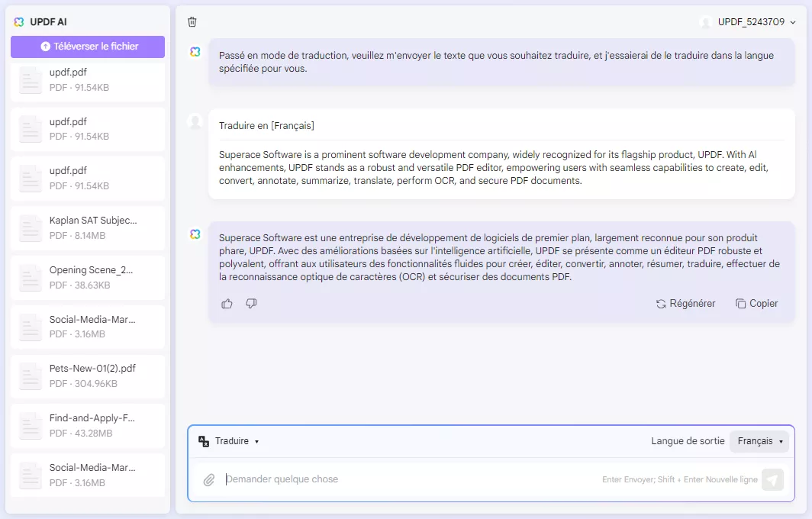Click the send message icon
This screenshot has height=519, width=812.
pos(772,479)
